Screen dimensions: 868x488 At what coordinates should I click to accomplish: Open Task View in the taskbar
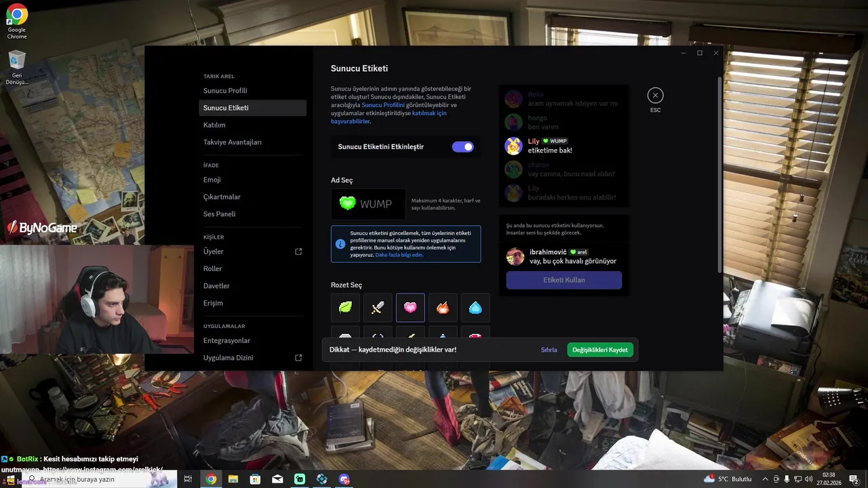tap(188, 479)
